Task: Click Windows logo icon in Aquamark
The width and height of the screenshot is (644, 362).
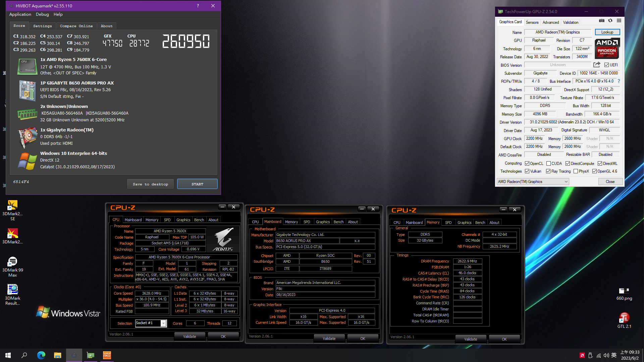Action: [x=27, y=161]
